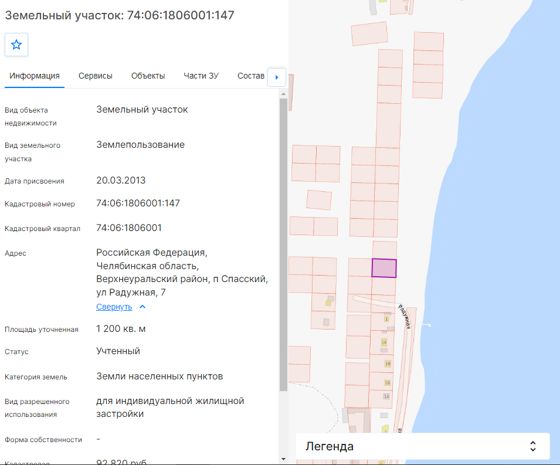Viewport: 560px width, 465px height.
Task: Click scrollbar down arrow in info panel
Action: coord(283,459)
